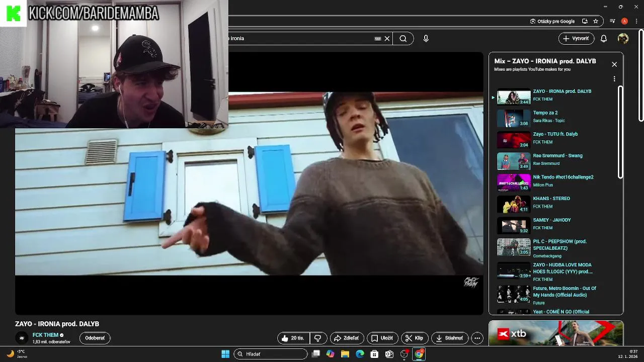Click the mix playlist scrollbar
The image size is (644, 362).
click(620, 132)
